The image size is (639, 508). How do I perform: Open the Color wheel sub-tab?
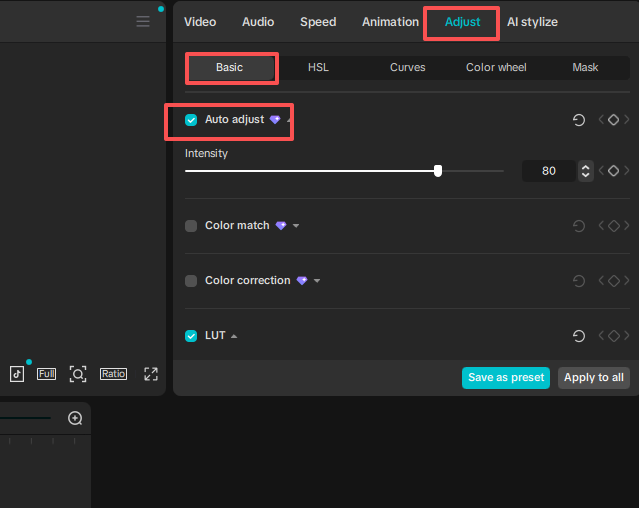(496, 68)
